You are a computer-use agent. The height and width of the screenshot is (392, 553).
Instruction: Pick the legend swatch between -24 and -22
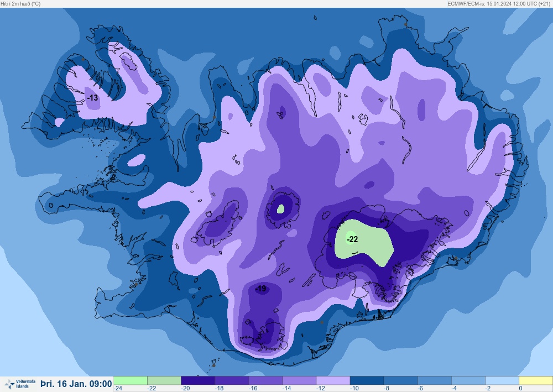(x=130, y=380)
